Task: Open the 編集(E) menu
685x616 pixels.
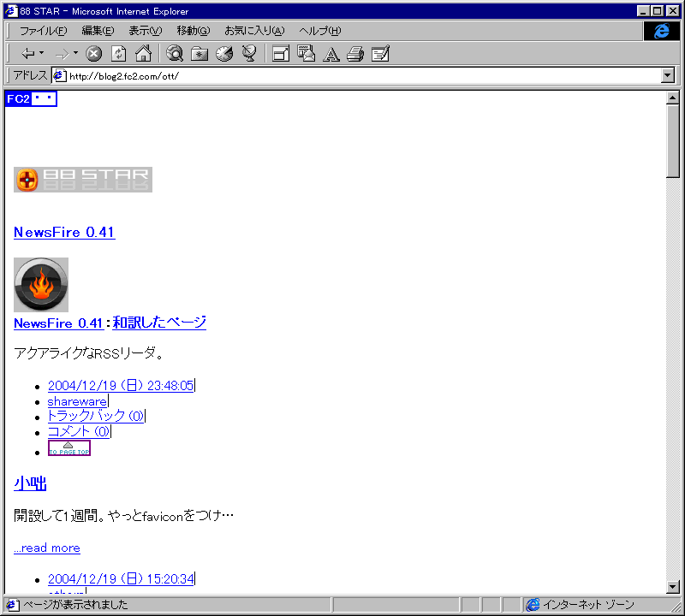Action: click(x=98, y=31)
